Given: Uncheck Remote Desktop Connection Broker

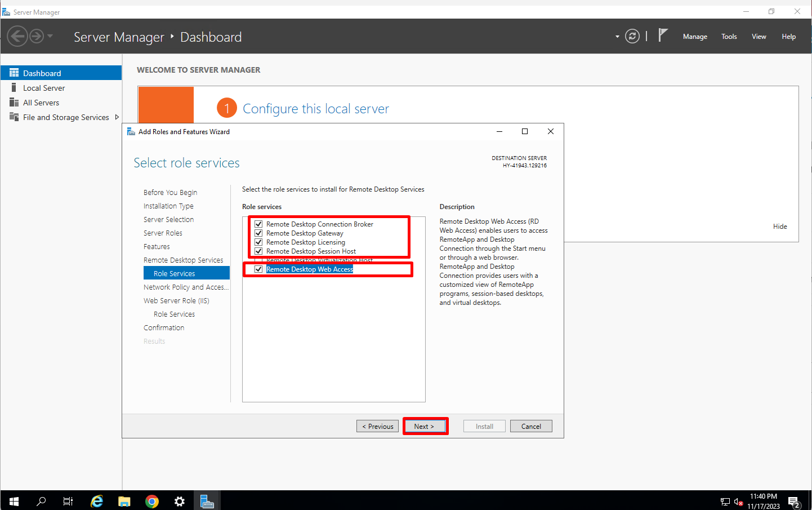Looking at the screenshot, I should pyautogui.click(x=258, y=224).
